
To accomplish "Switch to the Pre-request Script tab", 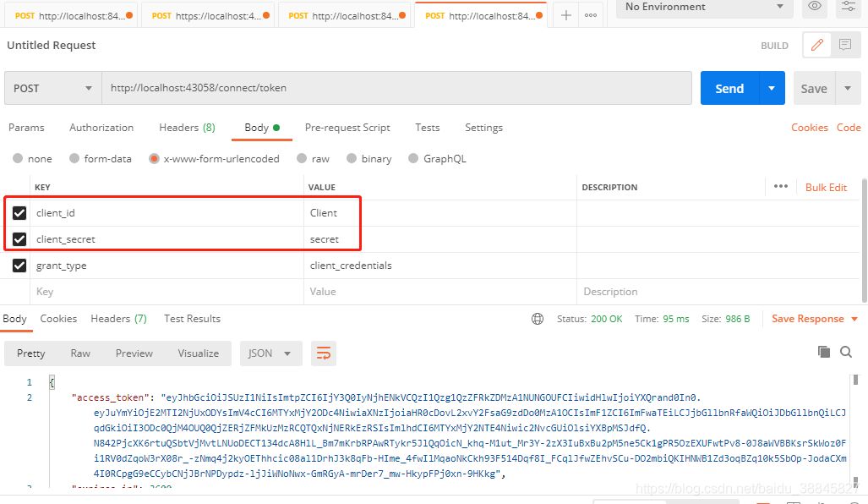I will 347,127.
